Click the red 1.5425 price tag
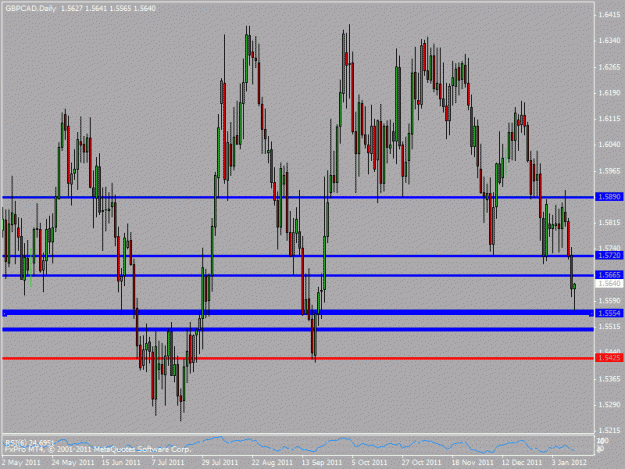This screenshot has height=469, width=625. [609, 357]
